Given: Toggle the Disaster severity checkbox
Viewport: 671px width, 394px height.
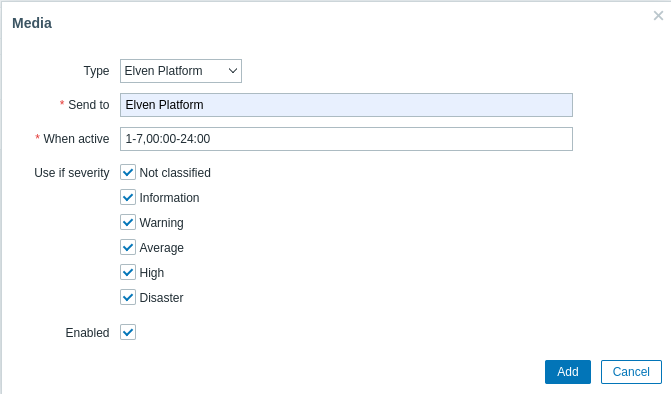Looking at the screenshot, I should coord(128,297).
